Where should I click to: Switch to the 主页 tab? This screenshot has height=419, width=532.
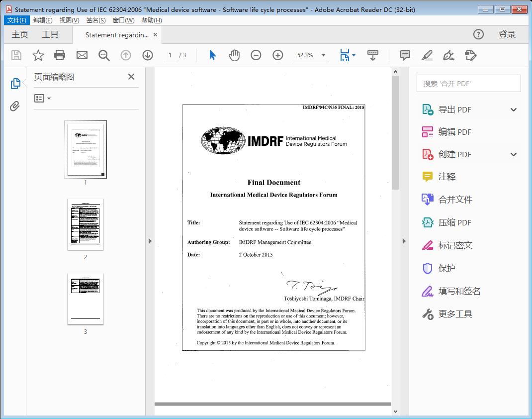[x=20, y=35]
